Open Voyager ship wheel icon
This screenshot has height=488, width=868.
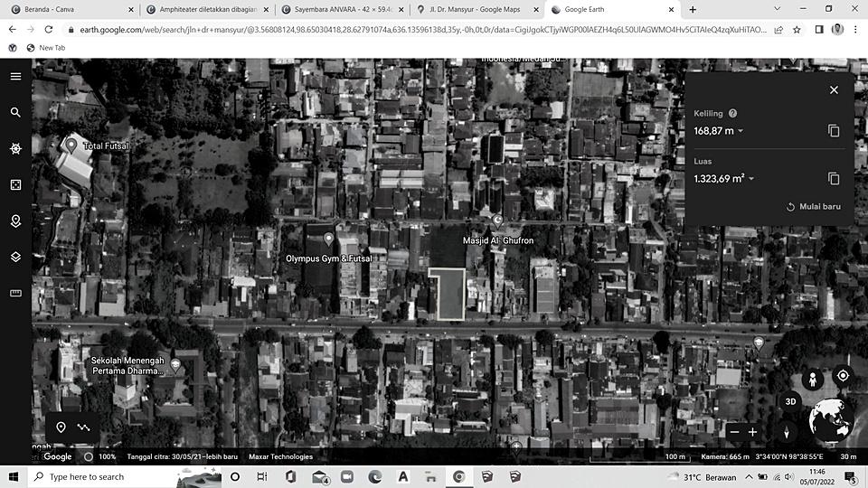tap(15, 148)
